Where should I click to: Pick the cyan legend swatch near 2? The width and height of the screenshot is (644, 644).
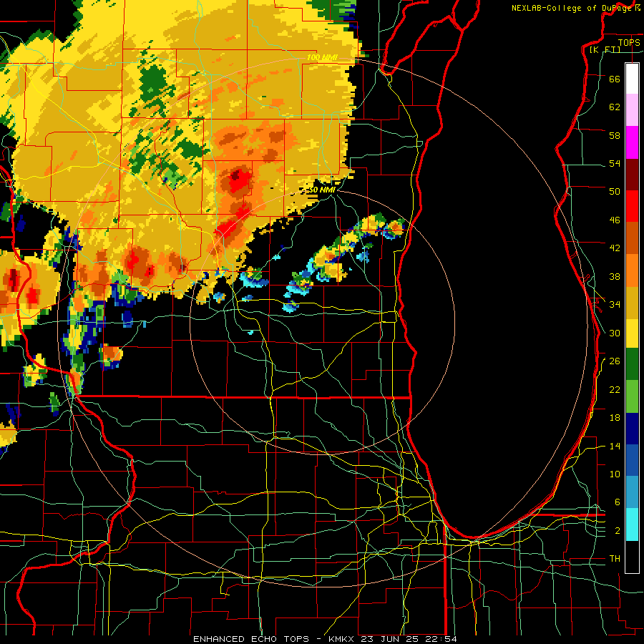pyautogui.click(x=632, y=525)
